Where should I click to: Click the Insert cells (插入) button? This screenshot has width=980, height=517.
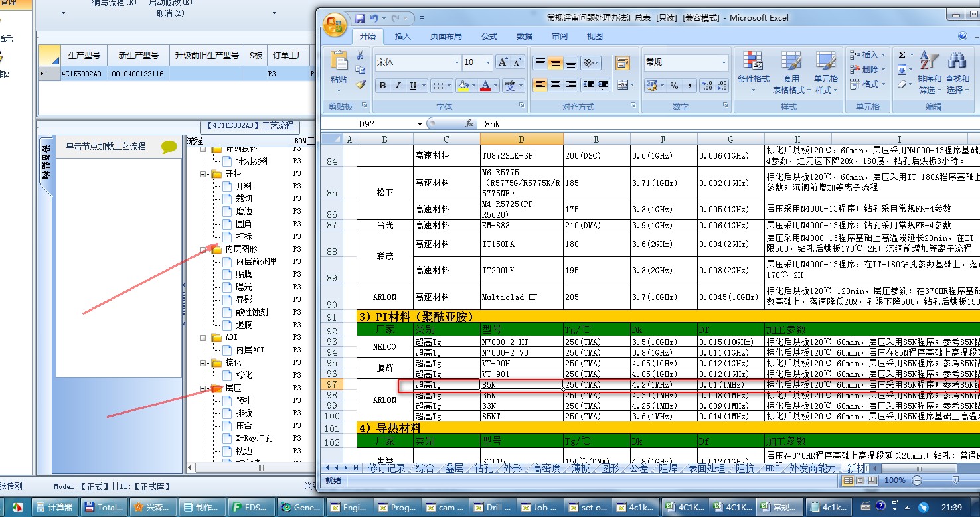[x=866, y=55]
